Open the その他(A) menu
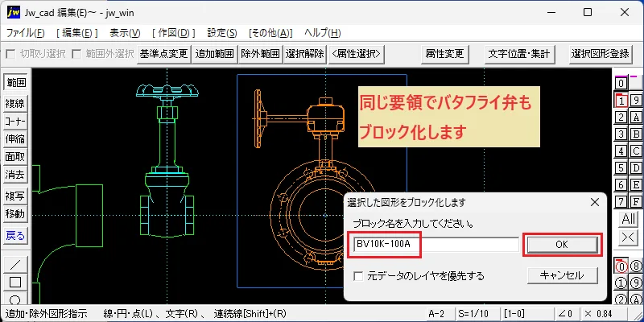This screenshot has width=644, height=322. pos(270,33)
